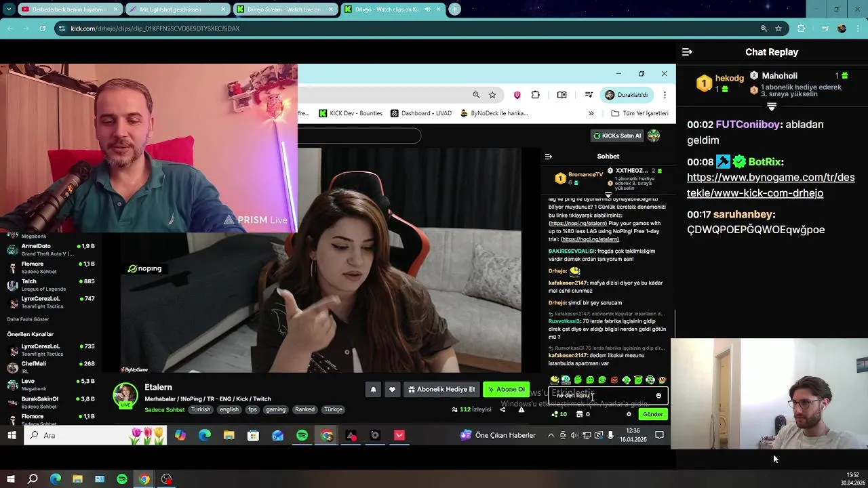Open bookmarks overflow chevron in streamed browser

pyautogui.click(x=591, y=113)
